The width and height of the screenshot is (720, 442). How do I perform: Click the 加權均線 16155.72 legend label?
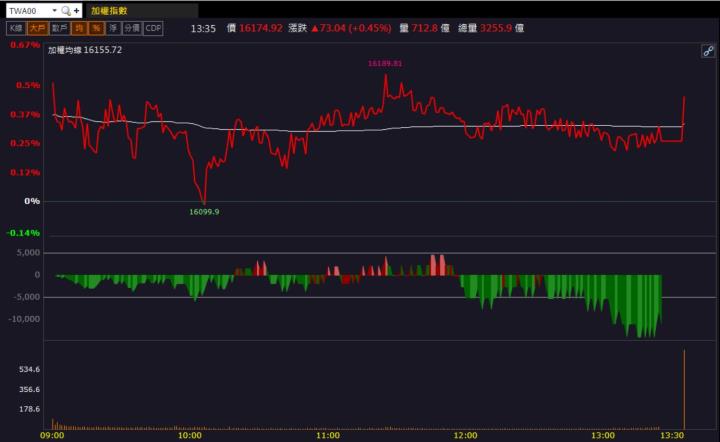pyautogui.click(x=85, y=50)
